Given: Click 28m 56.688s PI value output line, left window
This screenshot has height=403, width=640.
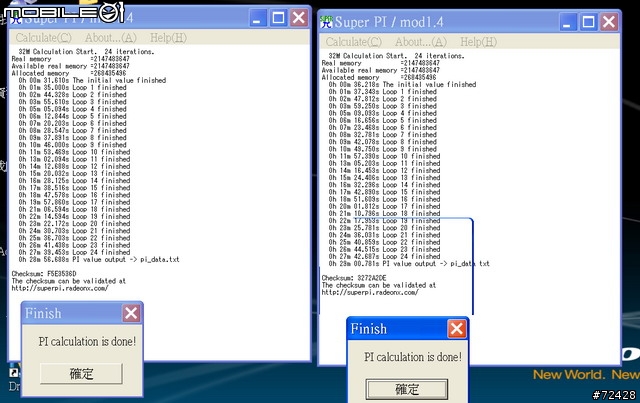Looking at the screenshot, I should point(99,260).
